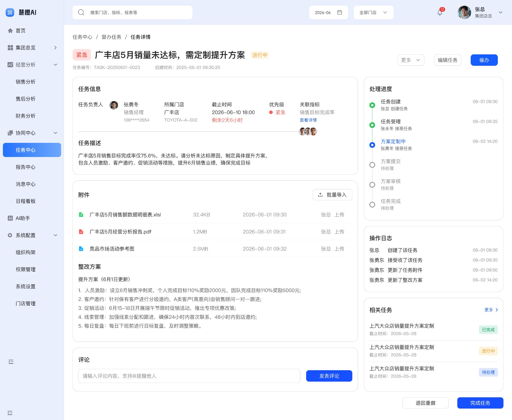Click the 方案提交 pending step marker
512x420 pixels.
click(x=372, y=165)
